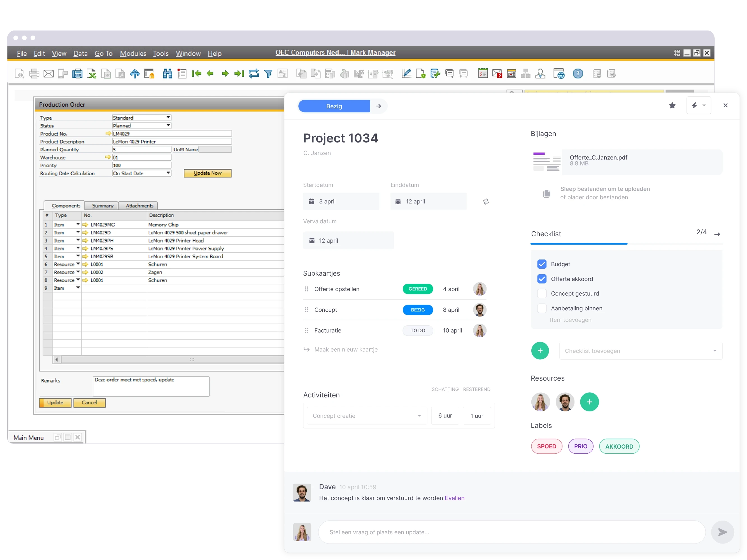Click the Filter funnel toolbar icon
Screen dimensions: 747x560
pyautogui.click(x=268, y=74)
